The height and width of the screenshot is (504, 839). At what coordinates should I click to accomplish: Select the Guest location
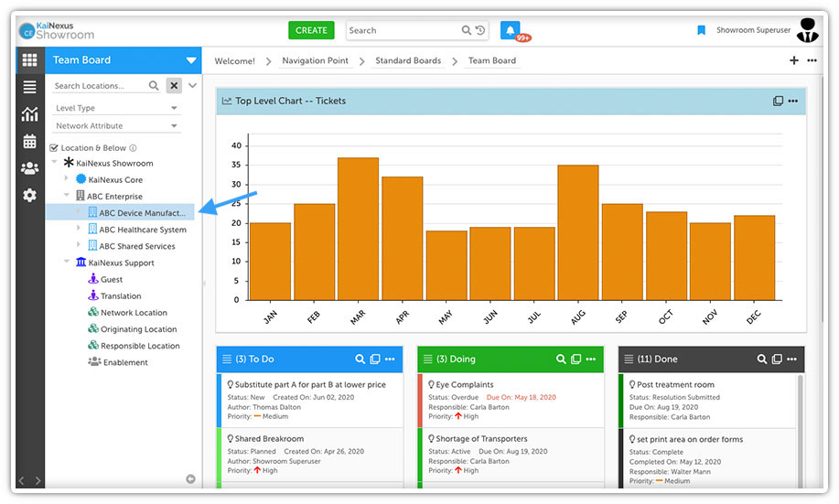[112, 279]
